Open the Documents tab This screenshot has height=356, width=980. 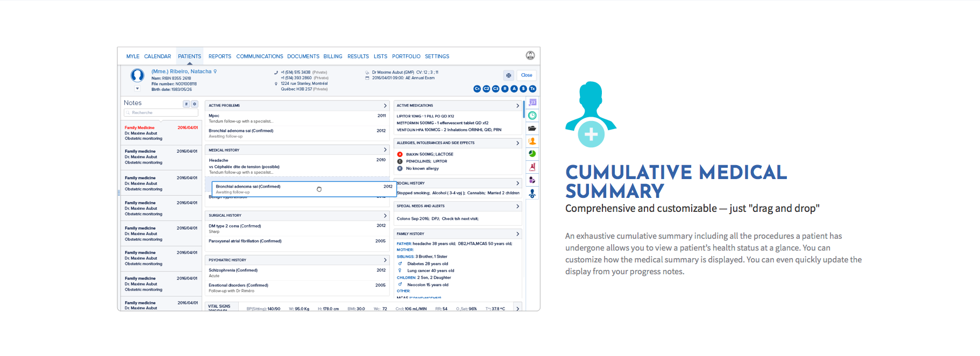pos(303,56)
